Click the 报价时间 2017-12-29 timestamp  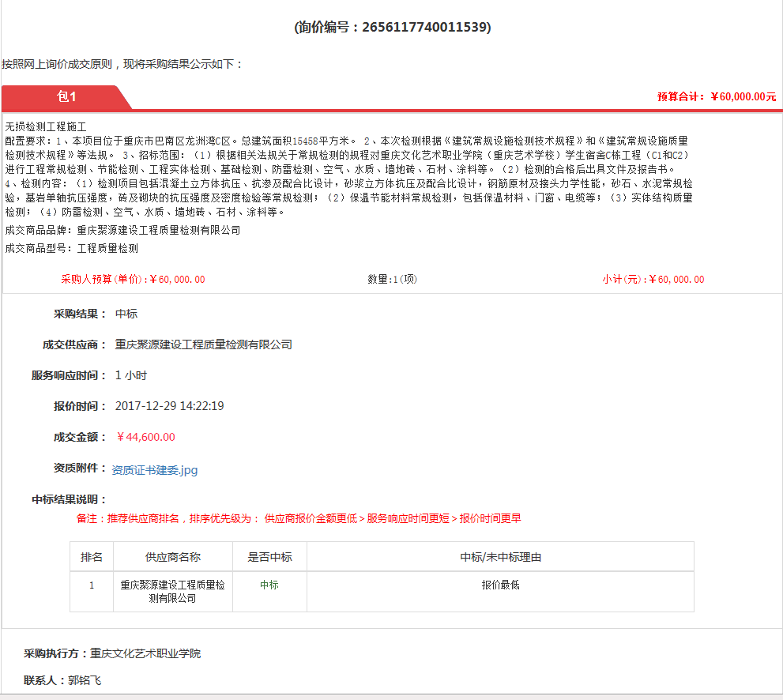click(169, 406)
